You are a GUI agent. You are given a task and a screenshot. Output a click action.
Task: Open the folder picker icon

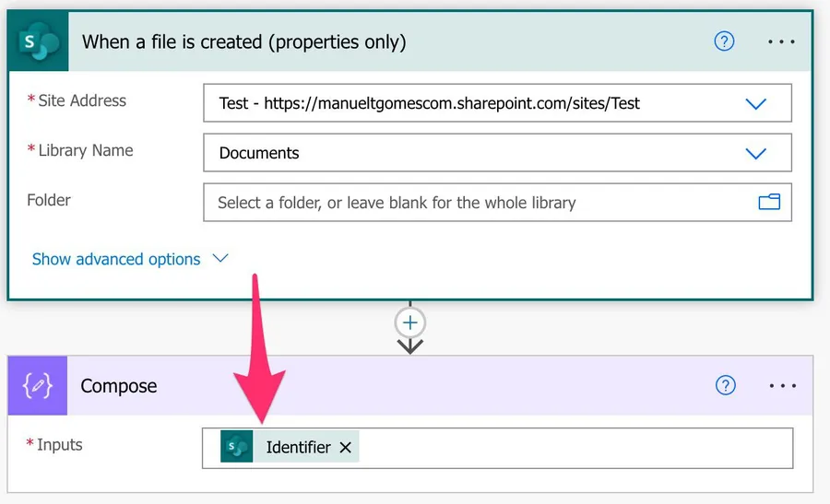point(769,203)
